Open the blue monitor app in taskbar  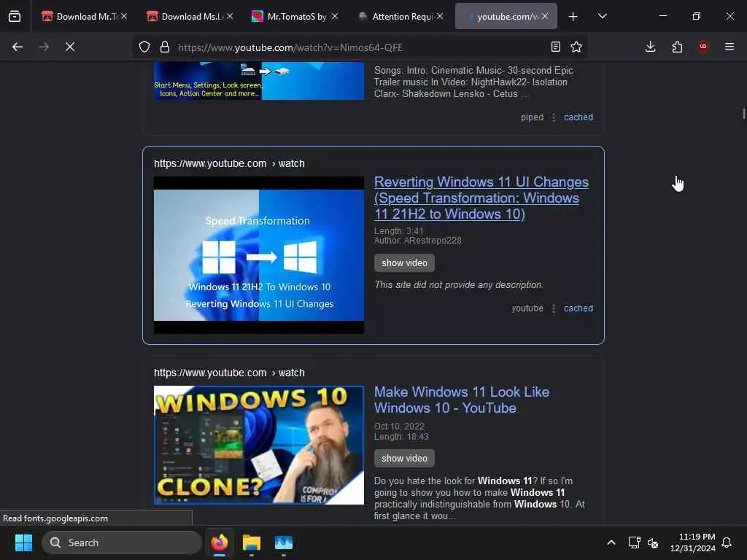[x=284, y=542]
